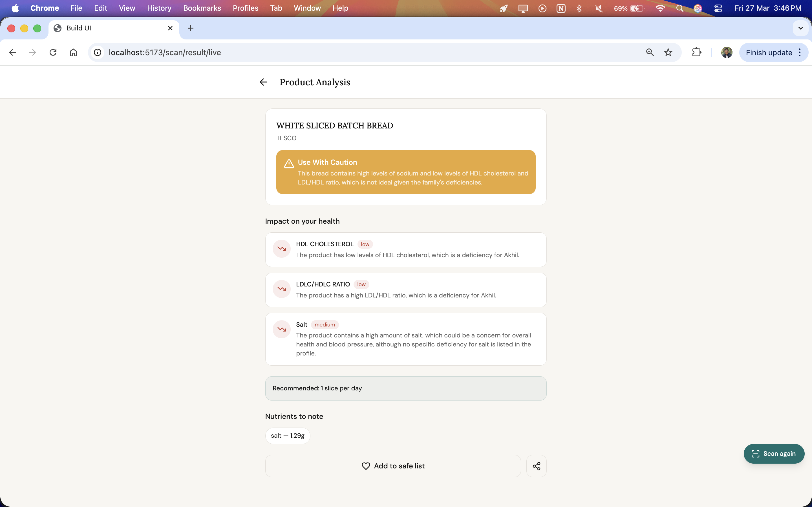Open the Extensions puzzle icon
The image size is (812, 507).
coord(697,52)
